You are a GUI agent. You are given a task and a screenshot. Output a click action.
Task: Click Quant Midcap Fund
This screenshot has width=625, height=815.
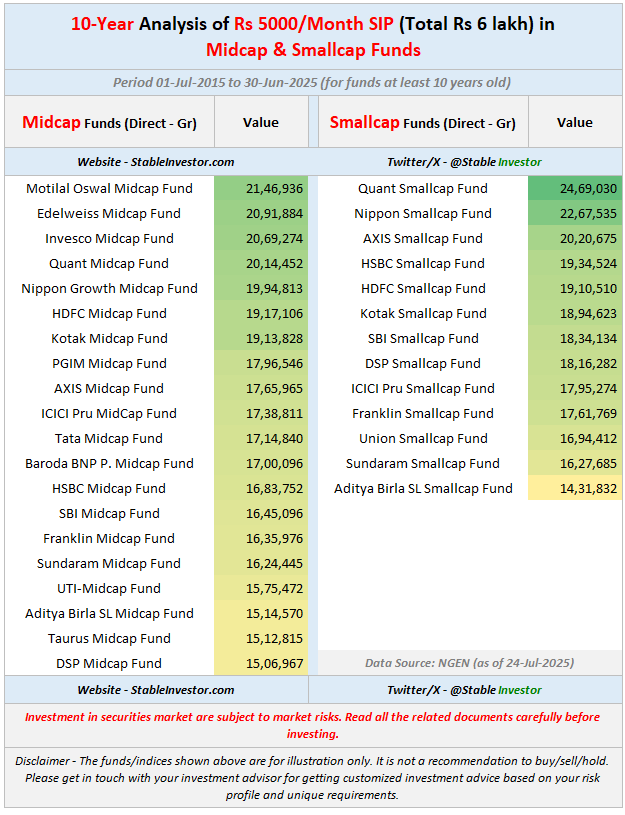click(x=109, y=263)
